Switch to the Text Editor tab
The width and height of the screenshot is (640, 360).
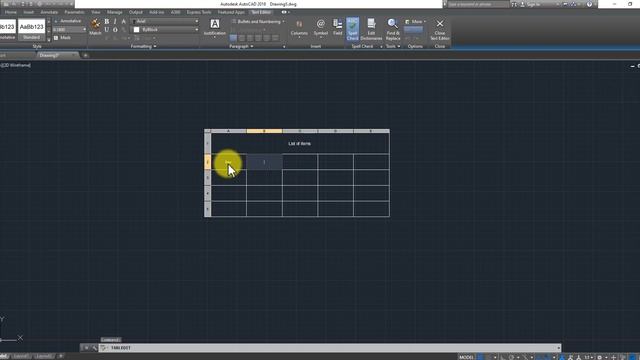[261, 12]
